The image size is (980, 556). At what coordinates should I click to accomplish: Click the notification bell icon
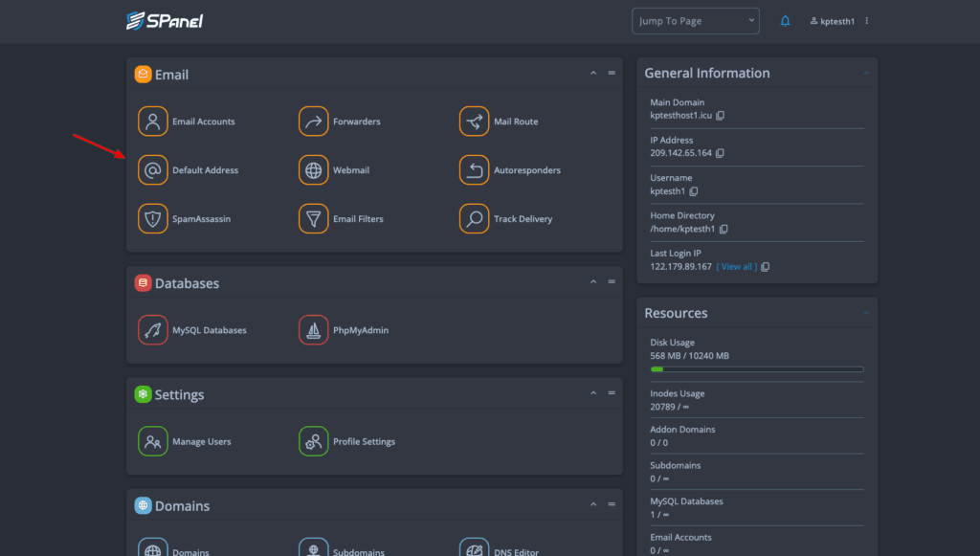coord(785,21)
